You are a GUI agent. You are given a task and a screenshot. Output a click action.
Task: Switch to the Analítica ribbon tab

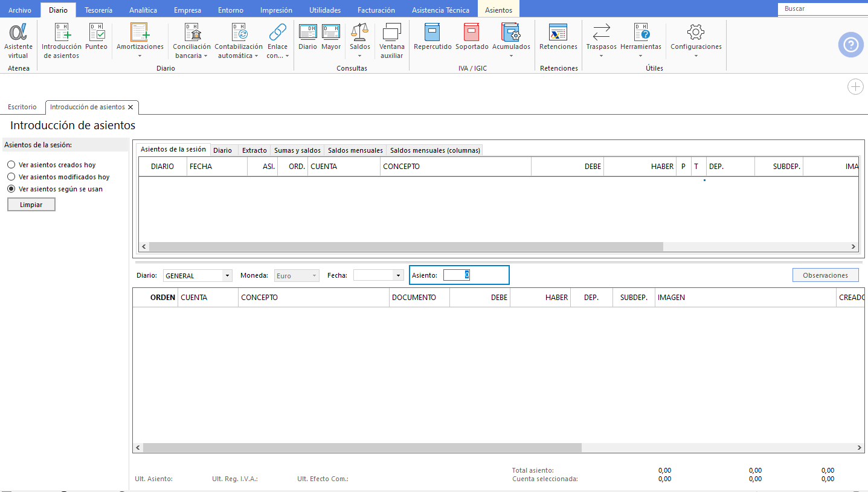143,10
